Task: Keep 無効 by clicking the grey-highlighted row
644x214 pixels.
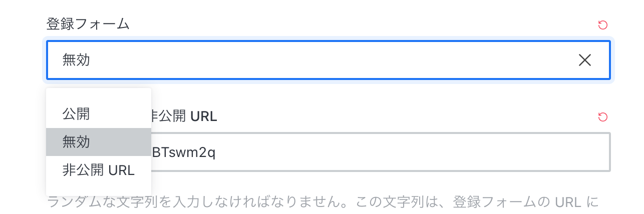Action: (99, 142)
